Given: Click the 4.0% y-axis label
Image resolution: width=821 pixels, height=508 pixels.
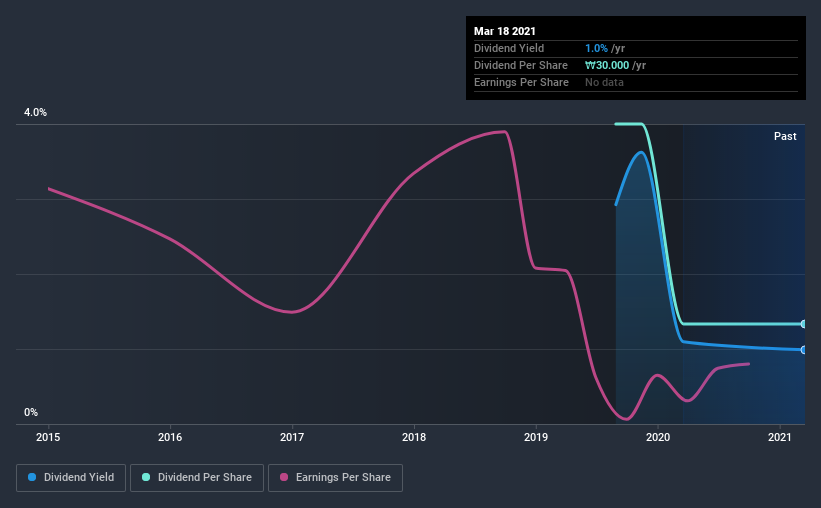Looking at the screenshot, I should pyautogui.click(x=35, y=113).
